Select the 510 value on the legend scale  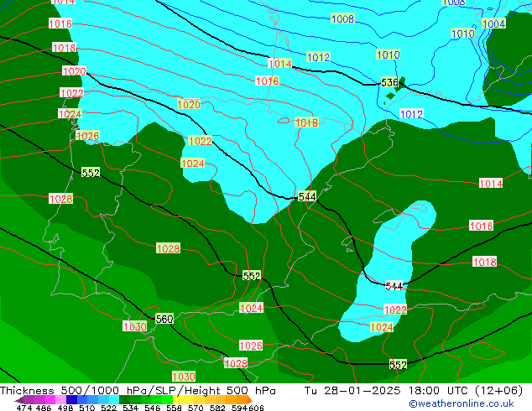click(87, 408)
